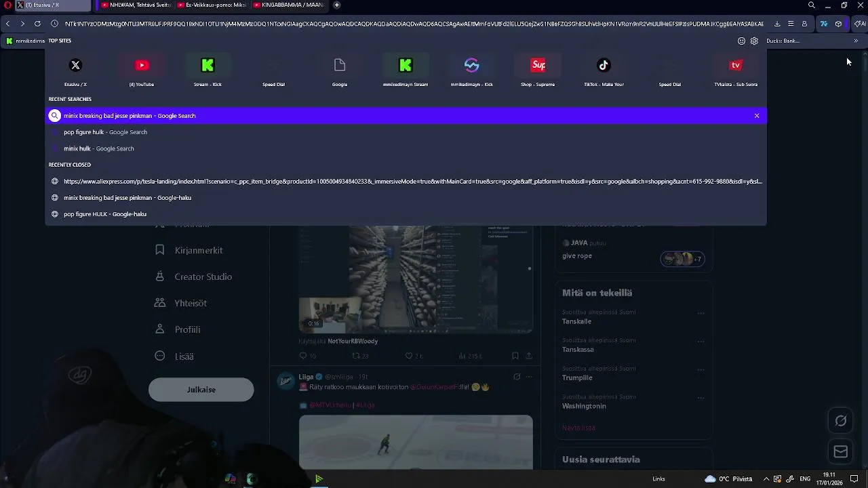Screen dimensions: 868x488
Task: Reopen 'pop figure HULK - Google-haku' closed tab
Action: 406,214
